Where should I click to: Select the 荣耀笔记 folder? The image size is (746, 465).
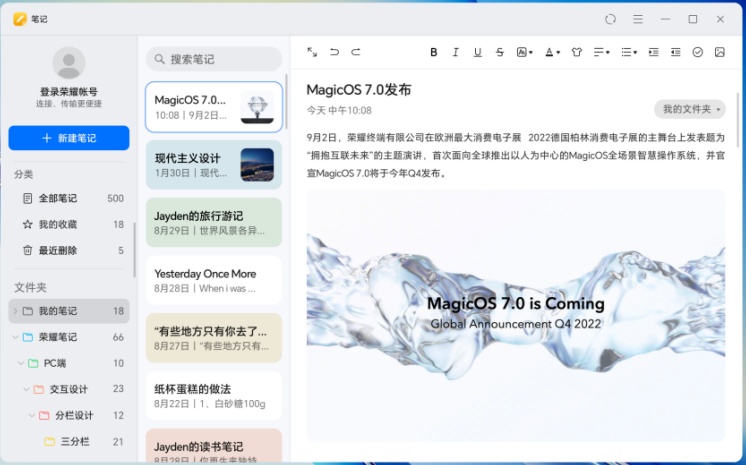tap(69, 337)
